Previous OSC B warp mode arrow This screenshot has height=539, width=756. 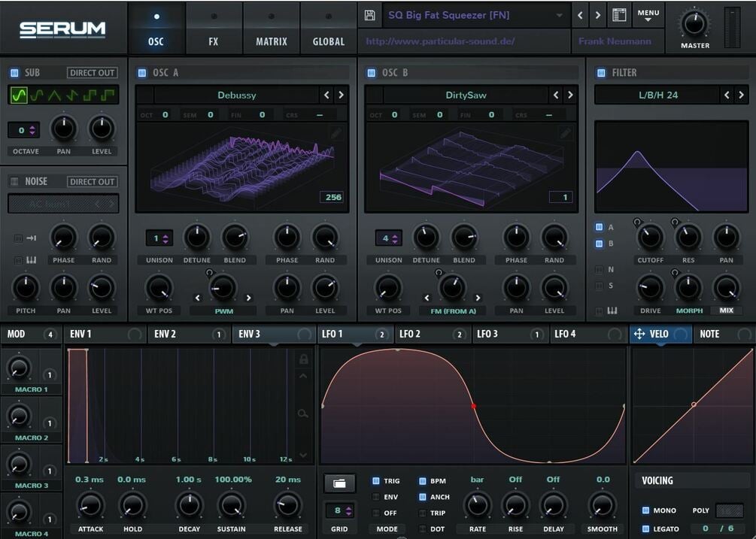pos(427,298)
